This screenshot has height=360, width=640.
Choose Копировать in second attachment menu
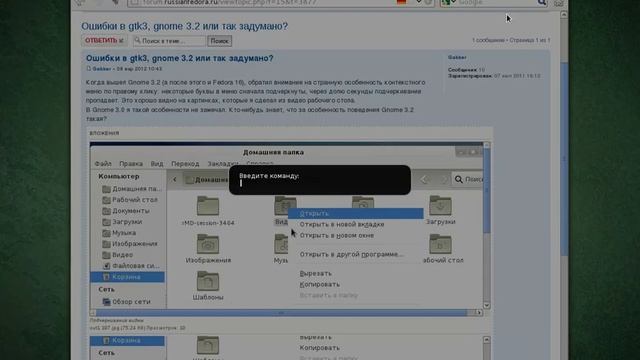tap(320, 348)
